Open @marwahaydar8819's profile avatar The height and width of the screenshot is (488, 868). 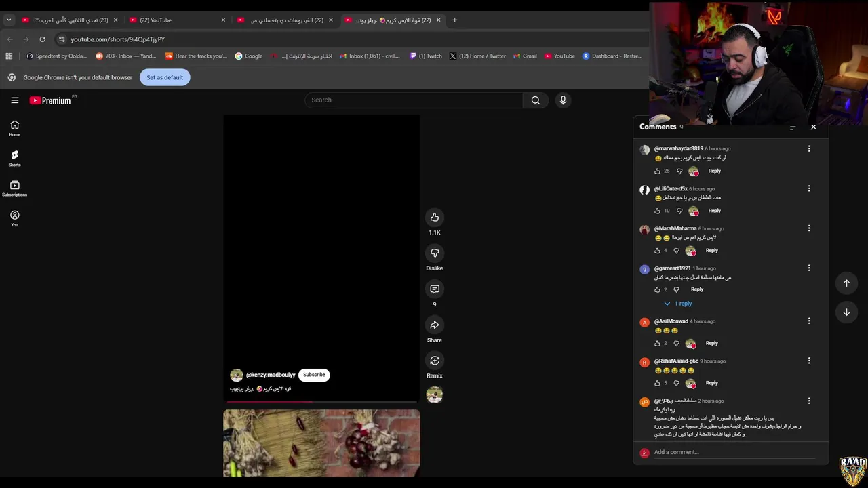pos(645,150)
